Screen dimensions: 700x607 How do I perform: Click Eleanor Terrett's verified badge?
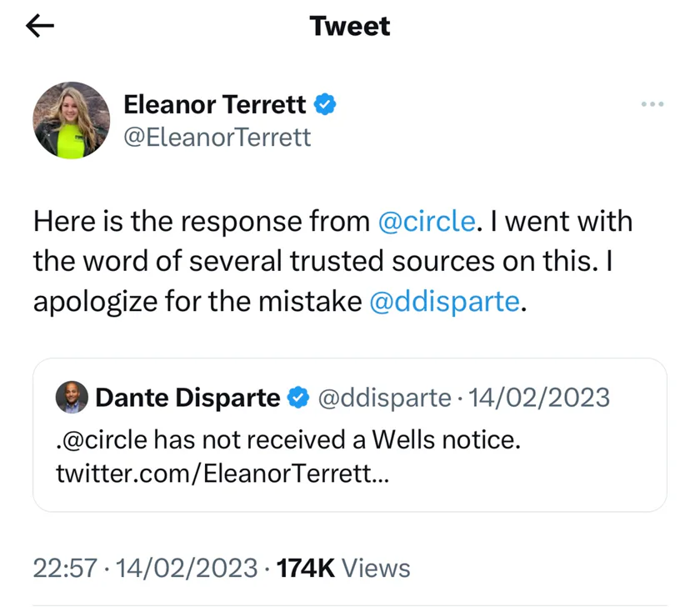point(324,104)
